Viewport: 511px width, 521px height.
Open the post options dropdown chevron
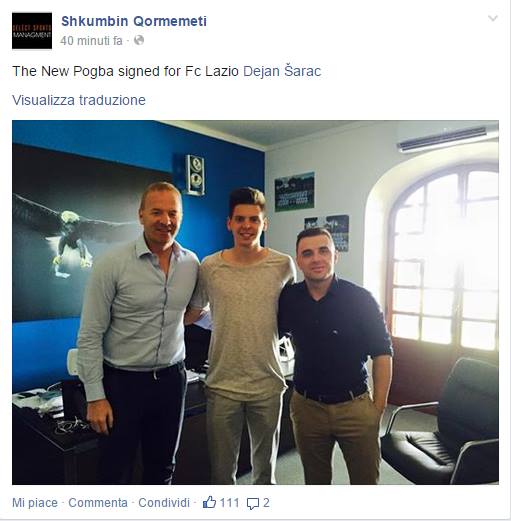click(493, 18)
